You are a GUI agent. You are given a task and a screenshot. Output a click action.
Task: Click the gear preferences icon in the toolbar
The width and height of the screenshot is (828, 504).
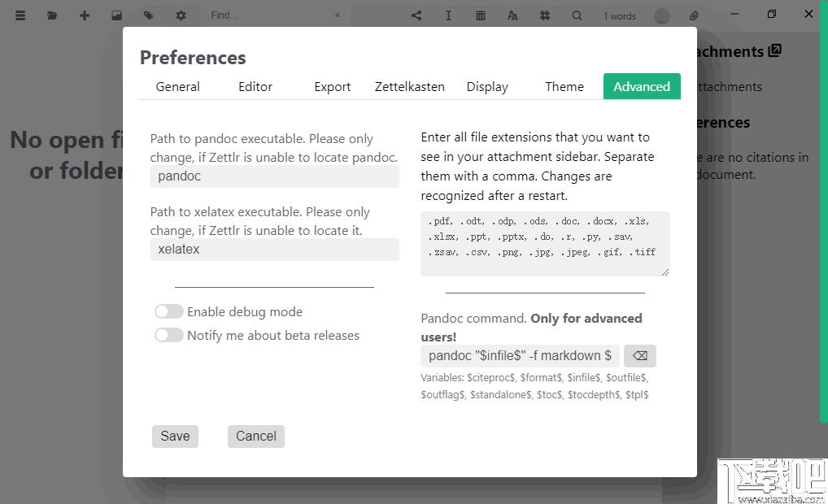click(181, 15)
